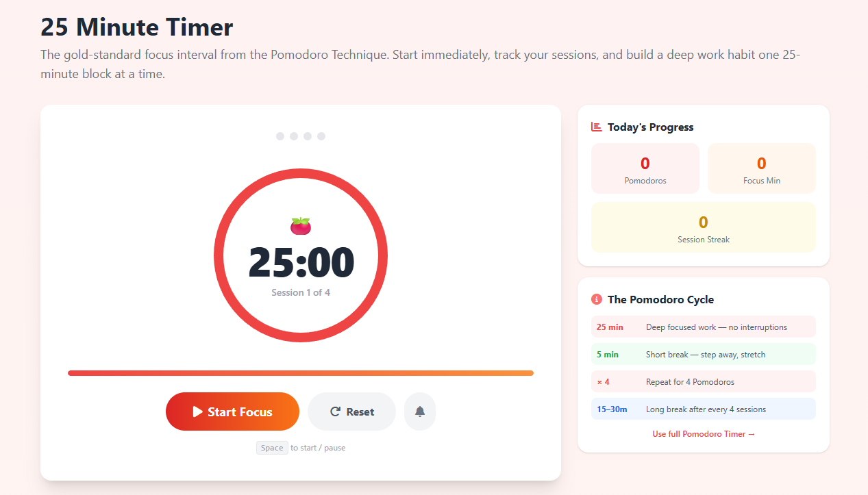This screenshot has width=868, height=495.
Task: Click the fourth session dot indicator
Action: point(321,136)
